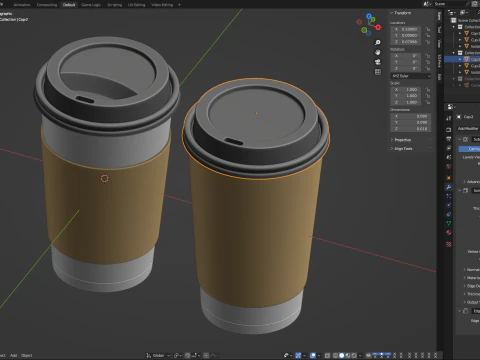
Task: Toggle camera view icon in viewport
Action: tap(377, 62)
